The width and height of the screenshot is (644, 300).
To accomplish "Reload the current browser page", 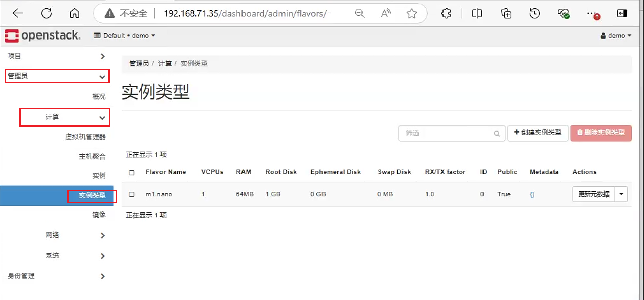I will point(46,14).
